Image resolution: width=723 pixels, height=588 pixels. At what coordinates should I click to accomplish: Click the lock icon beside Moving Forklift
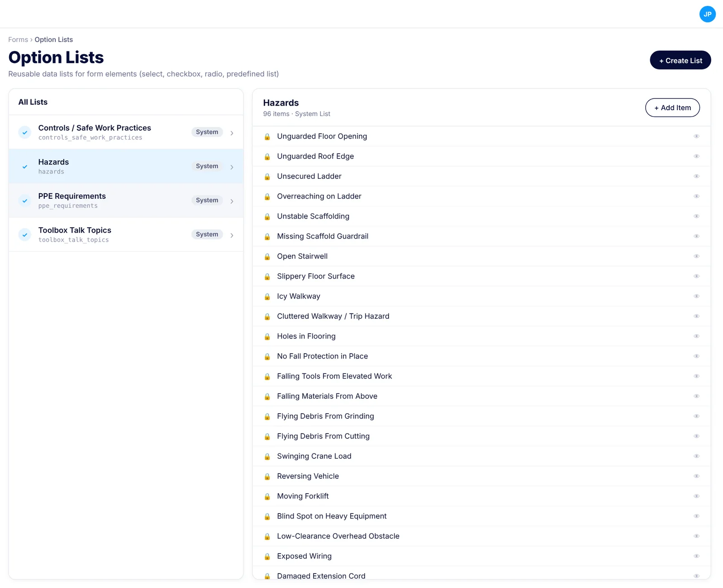click(267, 496)
